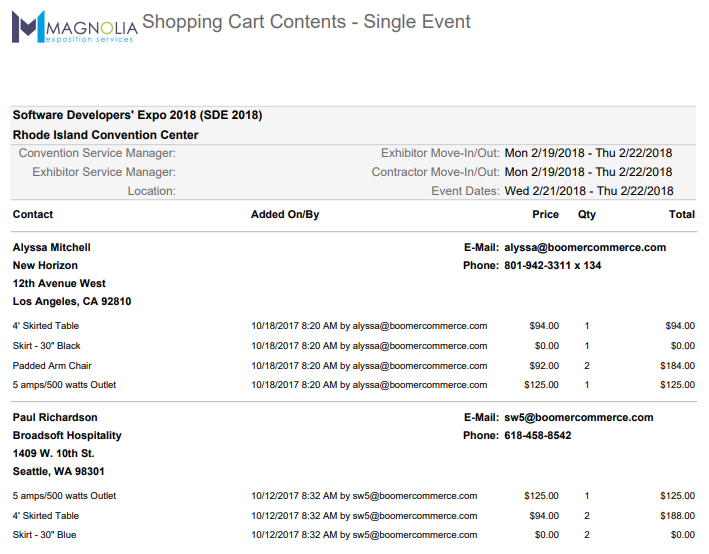Click the Skirt - 30" Blue item
Image resolution: width=709 pixels, height=554 pixels.
pyautogui.click(x=44, y=535)
